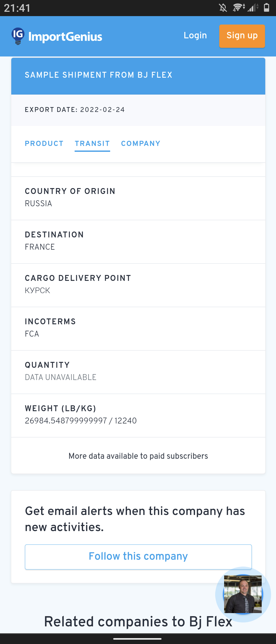
Task: Open the chat support avatar bubble
Action: pos(243,594)
